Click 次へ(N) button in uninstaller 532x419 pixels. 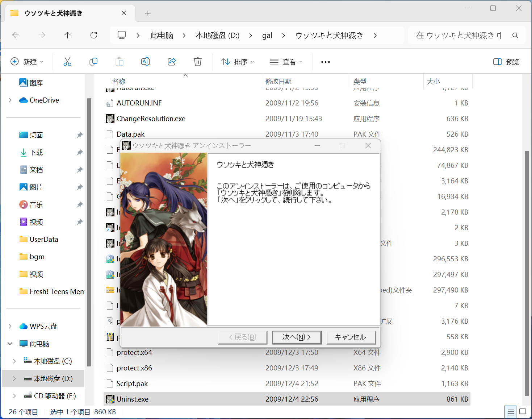click(297, 337)
